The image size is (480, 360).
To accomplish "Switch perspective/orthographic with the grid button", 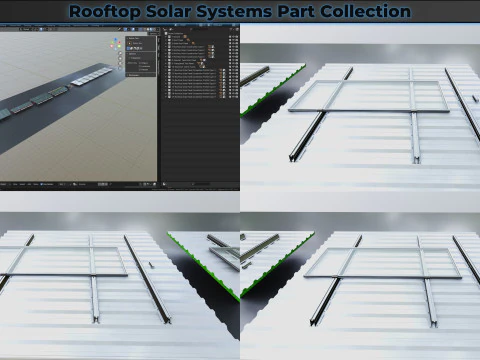I will click(x=120, y=68).
